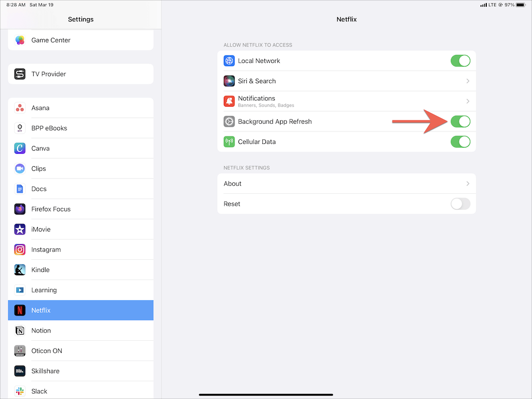Open Skillshare settings row
This screenshot has width=532, height=399.
click(x=81, y=371)
